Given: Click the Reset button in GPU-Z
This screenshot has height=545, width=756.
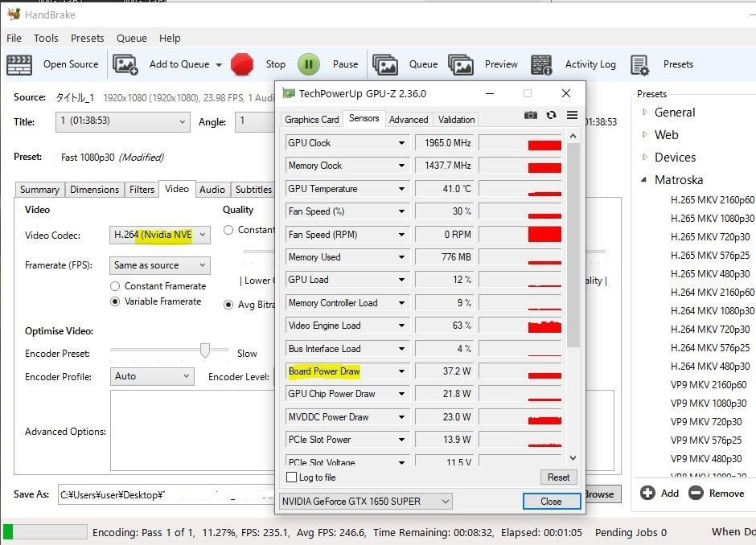Looking at the screenshot, I should [x=558, y=477].
